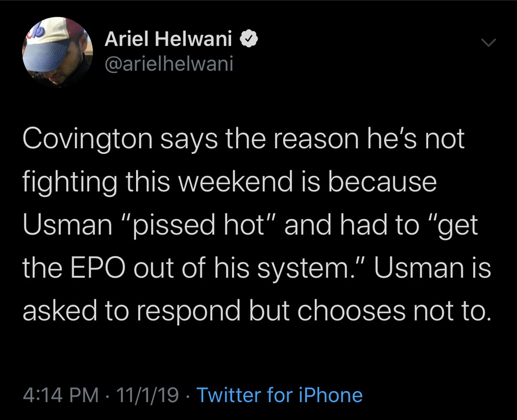The image size is (517, 420).
Task: Click the word fighting in the tweet
Action: (69, 183)
